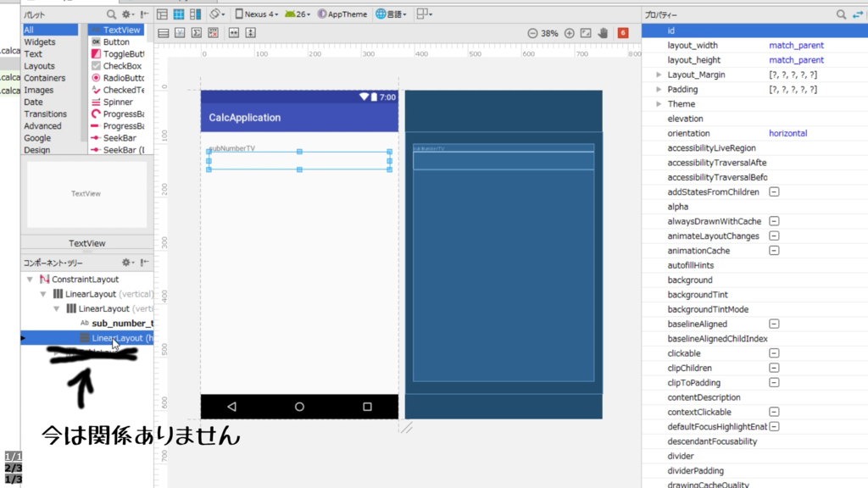Select CheckBox widget in palette
This screenshot has height=488, width=868.
click(x=116, y=66)
